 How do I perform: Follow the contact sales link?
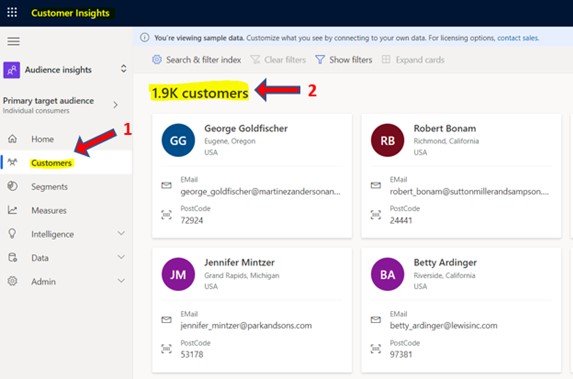click(518, 38)
